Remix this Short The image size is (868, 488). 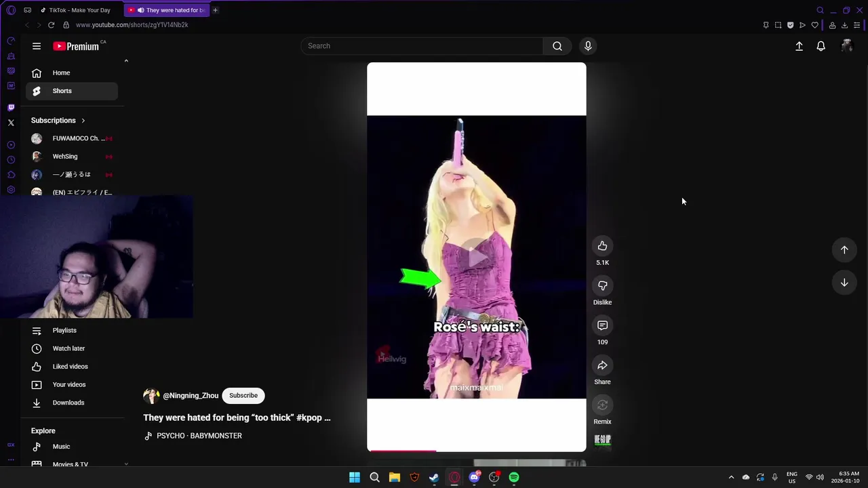(x=602, y=405)
